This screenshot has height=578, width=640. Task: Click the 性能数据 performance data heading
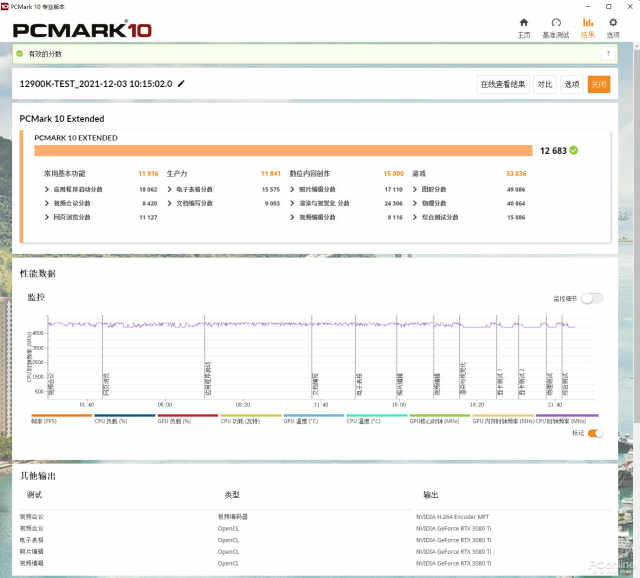(x=38, y=273)
